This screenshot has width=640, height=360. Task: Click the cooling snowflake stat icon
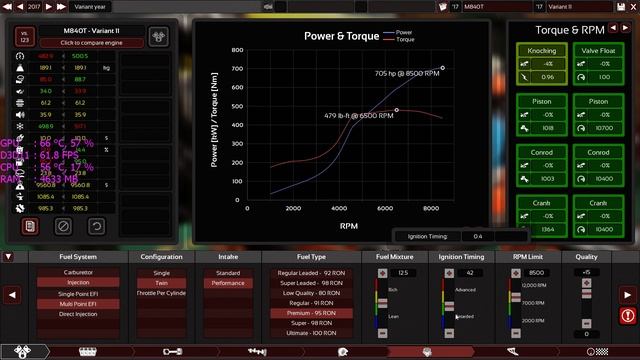(x=20, y=126)
